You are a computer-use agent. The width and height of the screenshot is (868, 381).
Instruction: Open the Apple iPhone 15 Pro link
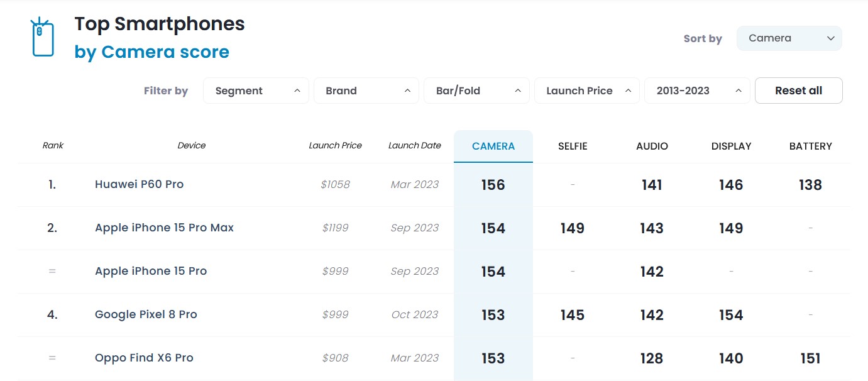151,271
